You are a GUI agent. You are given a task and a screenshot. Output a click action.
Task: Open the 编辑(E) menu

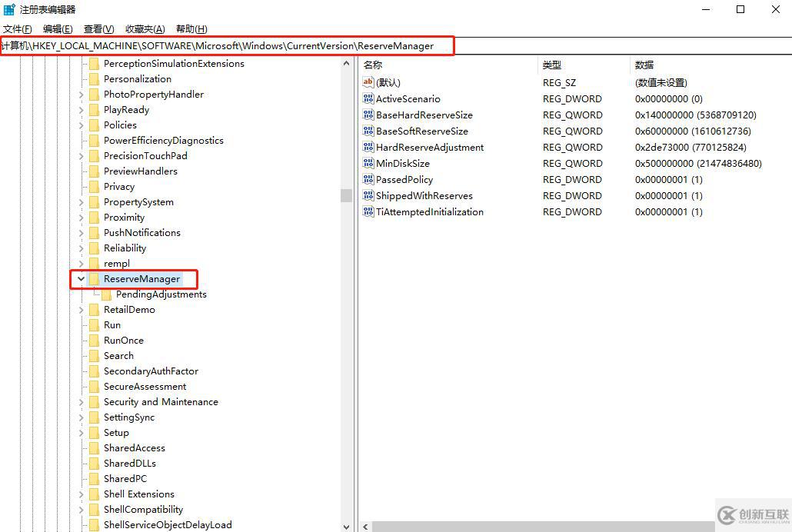coord(58,29)
